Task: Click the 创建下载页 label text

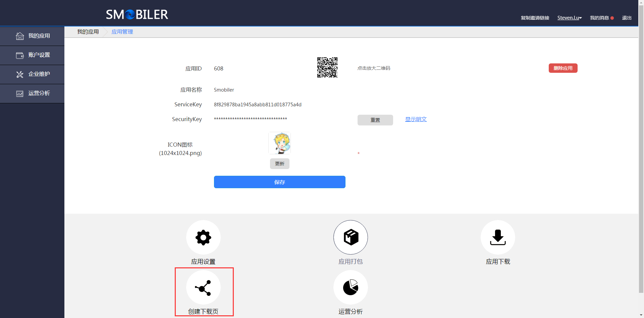Action: (203, 312)
